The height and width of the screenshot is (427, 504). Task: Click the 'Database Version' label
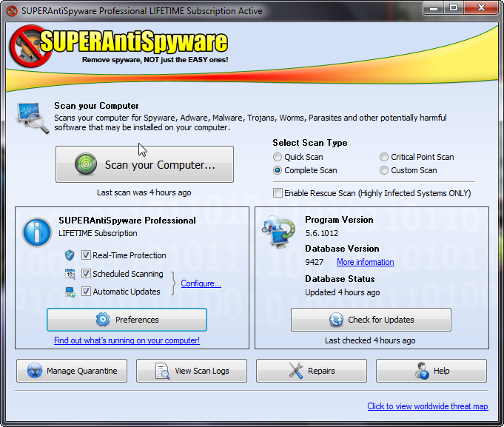pos(342,249)
